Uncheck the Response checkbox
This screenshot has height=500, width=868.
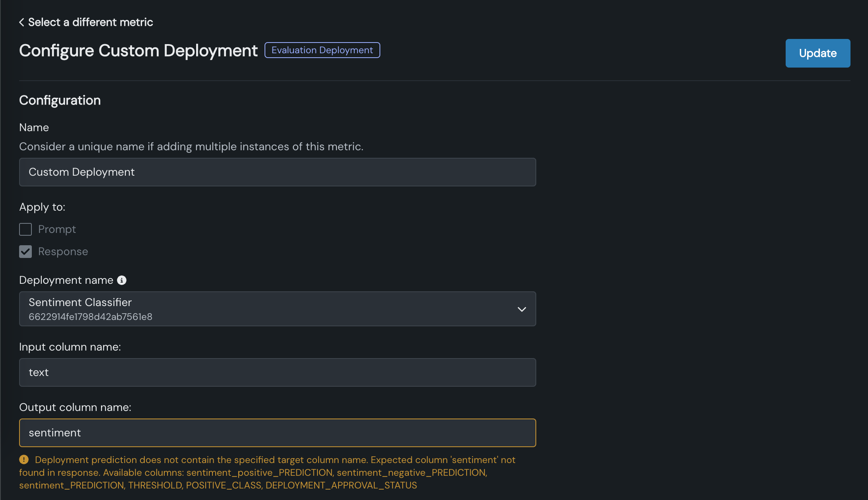click(x=25, y=252)
